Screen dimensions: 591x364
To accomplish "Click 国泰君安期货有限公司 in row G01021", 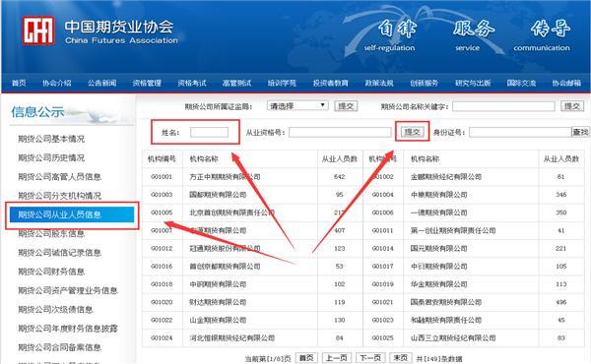I will 446,302.
